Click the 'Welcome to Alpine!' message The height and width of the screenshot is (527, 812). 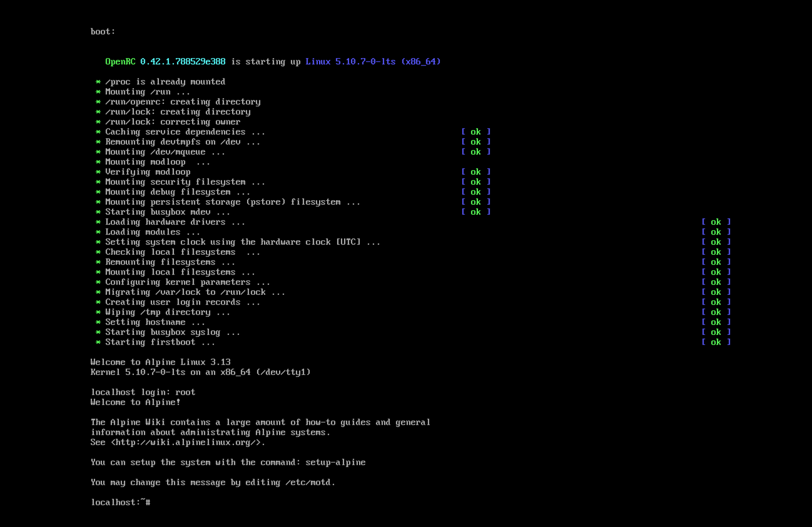(135, 402)
